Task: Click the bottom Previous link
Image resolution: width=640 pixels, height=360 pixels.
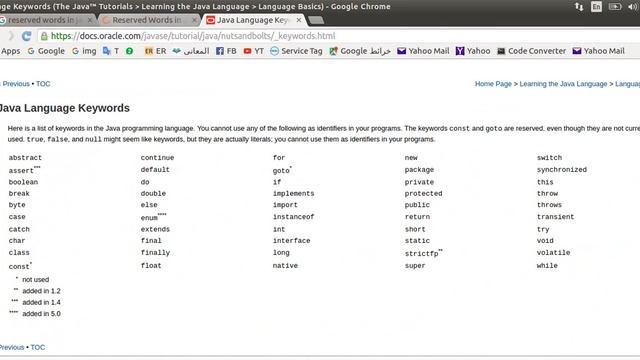Action: [12, 347]
